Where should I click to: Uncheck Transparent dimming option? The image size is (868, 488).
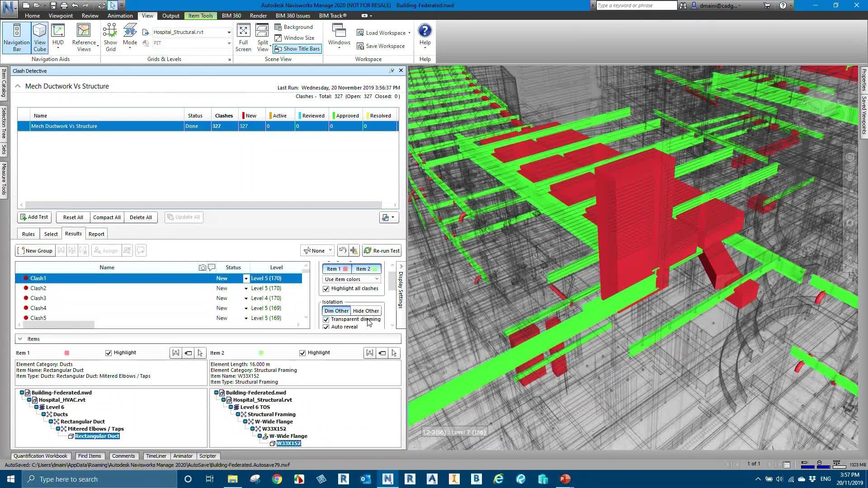coord(326,319)
